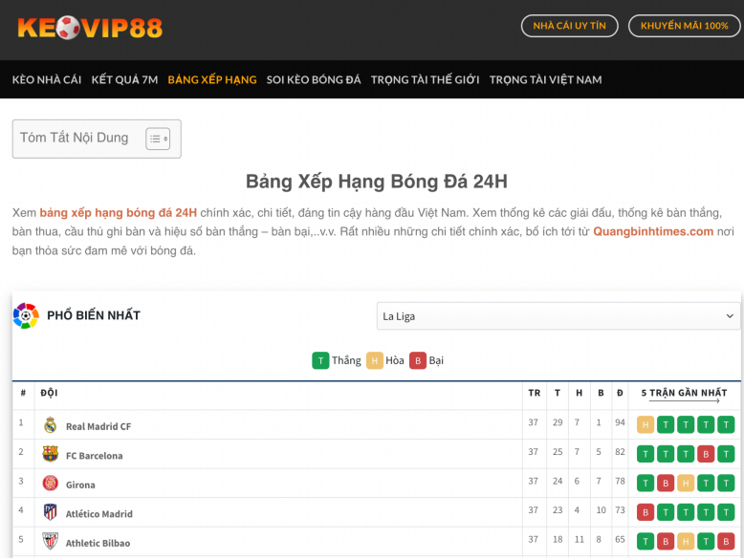Click the 5 Trận Gần Nhất column header
The width and height of the screenshot is (744, 560).
(x=684, y=393)
